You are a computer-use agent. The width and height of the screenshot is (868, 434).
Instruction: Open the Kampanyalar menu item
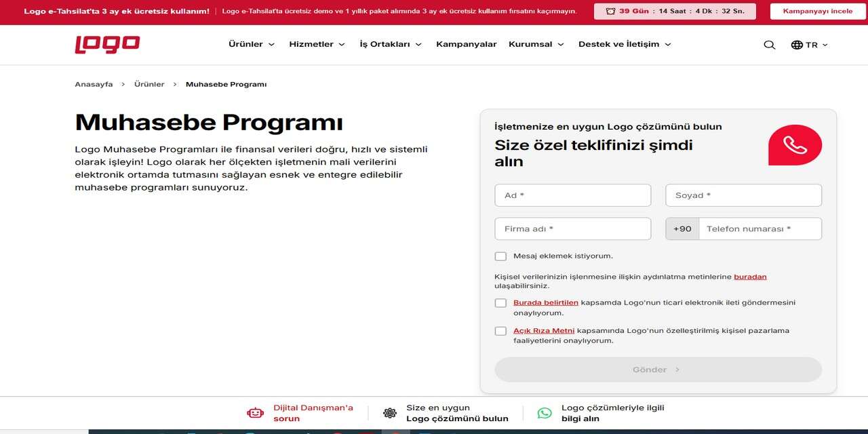point(467,44)
